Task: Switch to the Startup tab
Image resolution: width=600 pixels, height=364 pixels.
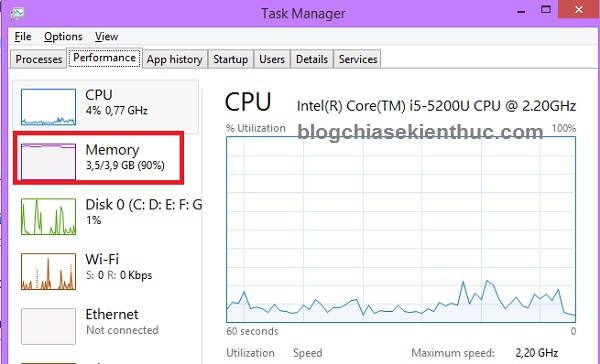Action: [230, 59]
